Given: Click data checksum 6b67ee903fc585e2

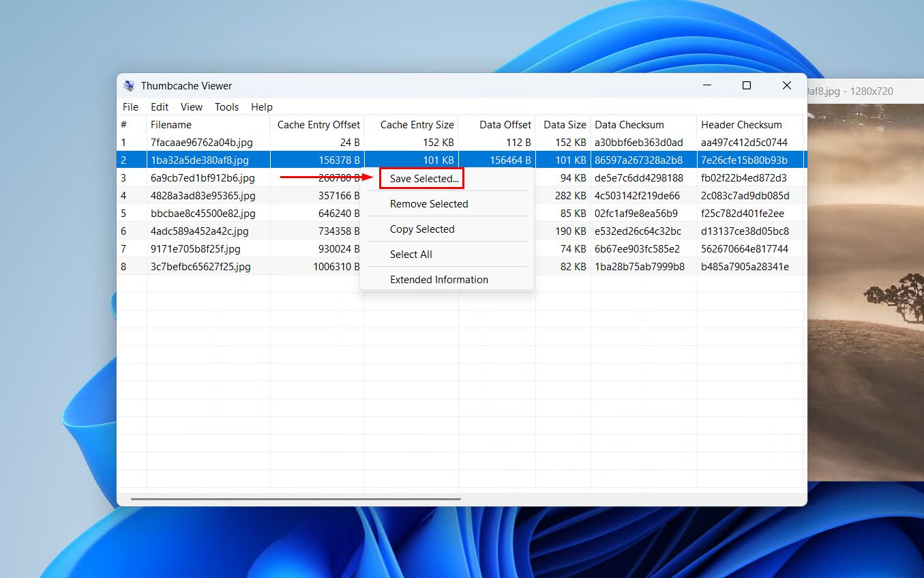Looking at the screenshot, I should click(638, 249).
